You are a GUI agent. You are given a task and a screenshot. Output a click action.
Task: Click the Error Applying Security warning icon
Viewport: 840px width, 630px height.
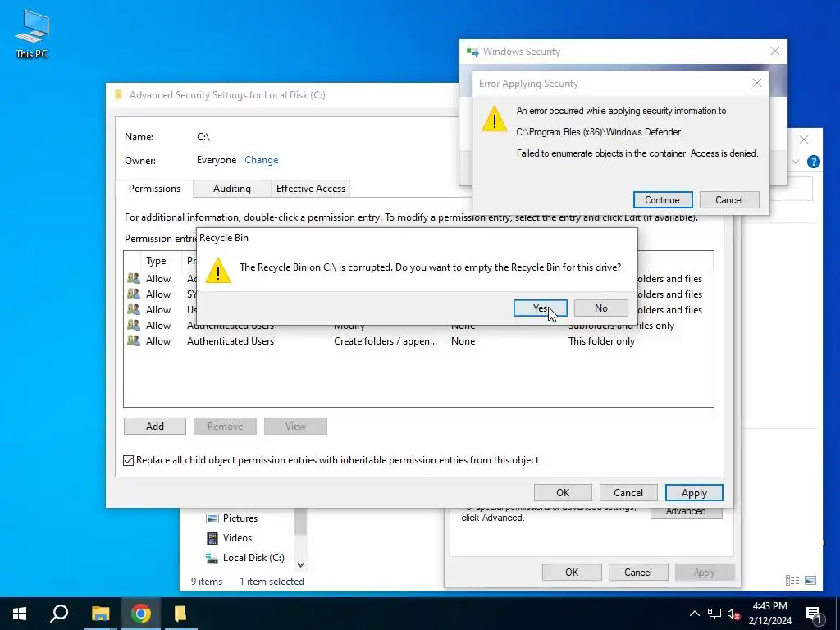coord(494,118)
